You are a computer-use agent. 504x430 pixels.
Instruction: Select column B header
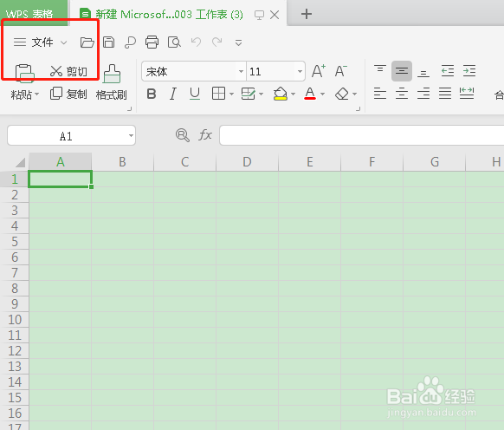[x=122, y=162]
